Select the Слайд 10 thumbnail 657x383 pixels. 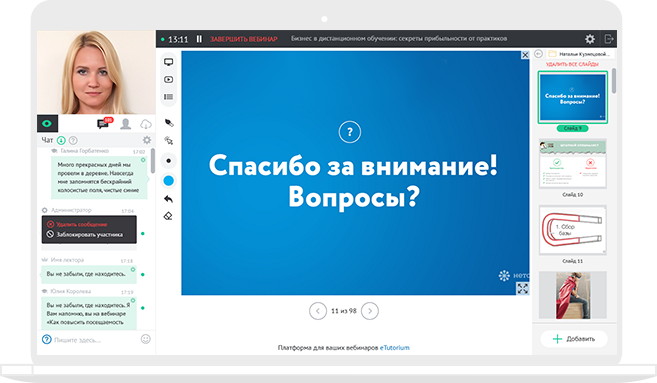572,164
